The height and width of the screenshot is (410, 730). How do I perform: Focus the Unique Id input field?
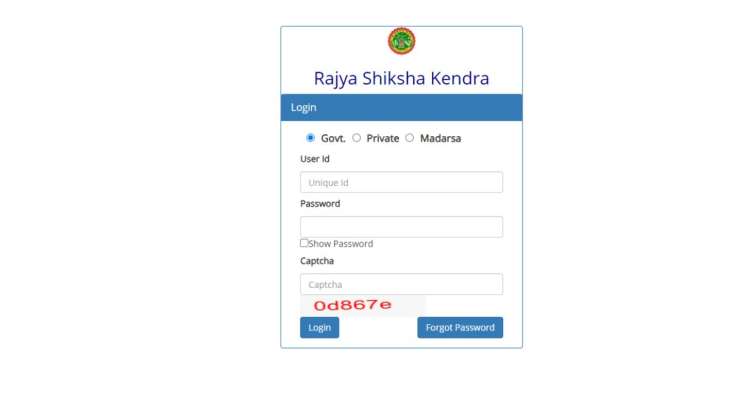tap(401, 182)
